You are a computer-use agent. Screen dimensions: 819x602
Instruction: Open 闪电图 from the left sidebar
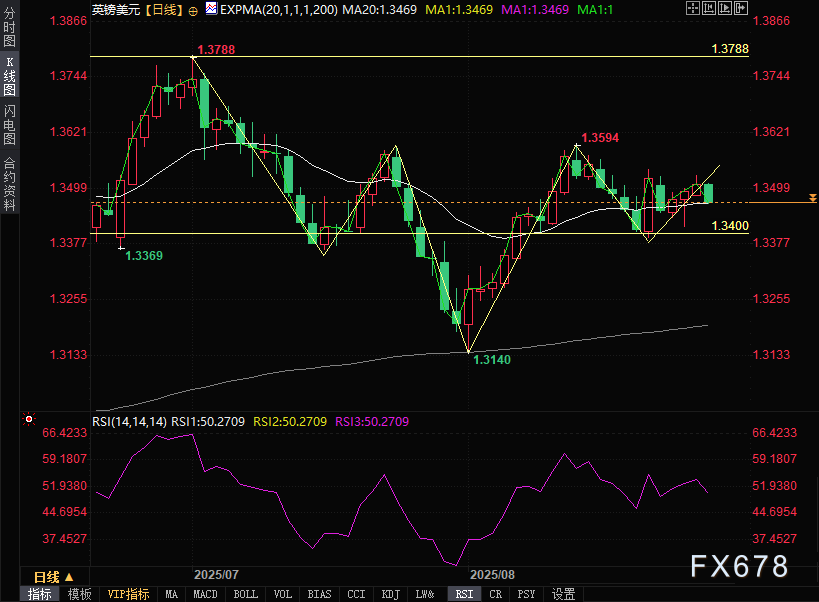9,123
